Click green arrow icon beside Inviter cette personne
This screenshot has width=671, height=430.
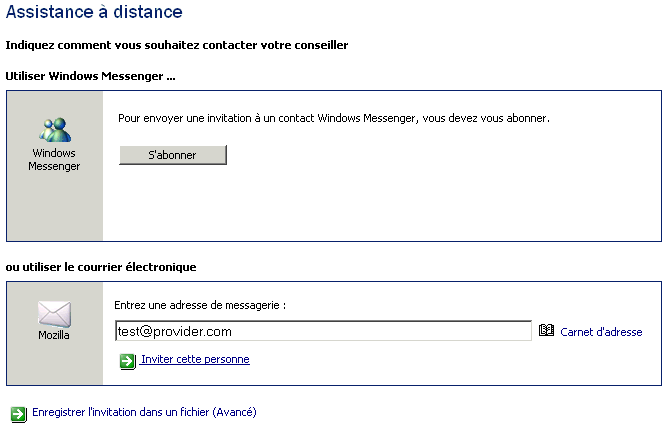click(x=128, y=362)
